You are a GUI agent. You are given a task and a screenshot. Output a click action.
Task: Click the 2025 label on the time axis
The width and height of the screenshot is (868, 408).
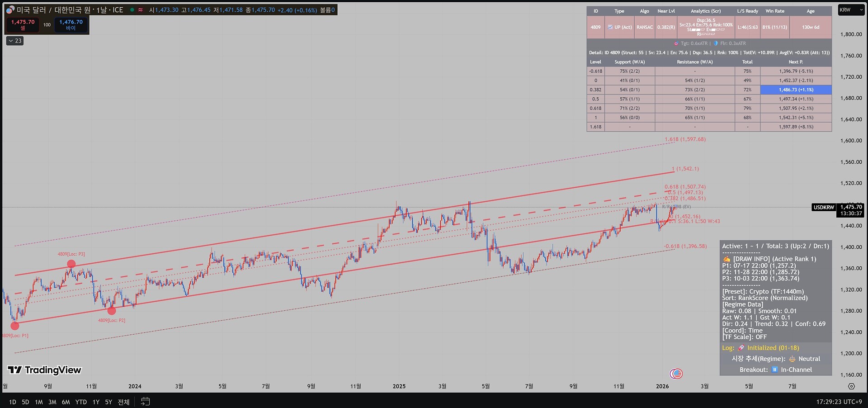click(x=399, y=386)
